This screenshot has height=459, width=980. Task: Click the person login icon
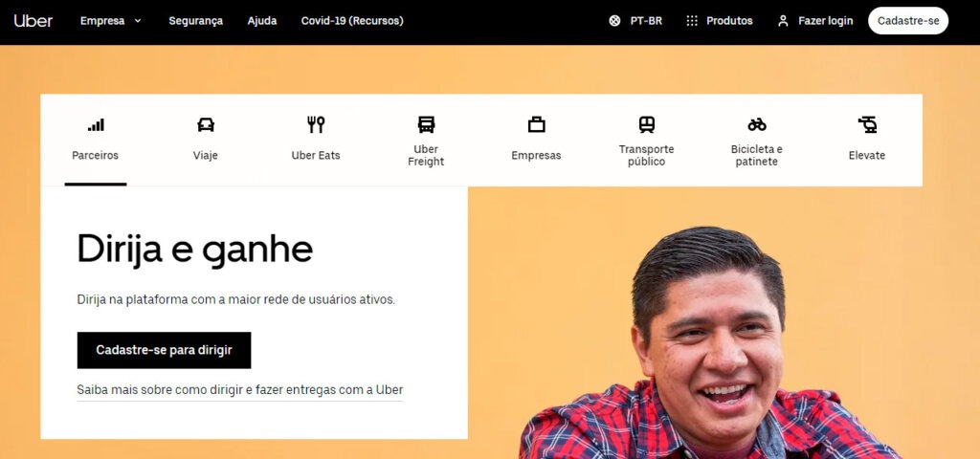click(783, 21)
